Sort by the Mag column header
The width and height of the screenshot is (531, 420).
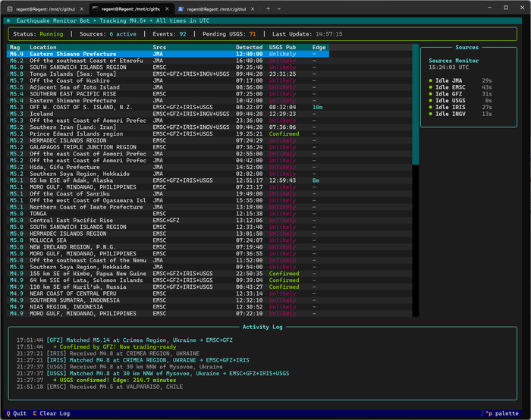pos(15,47)
